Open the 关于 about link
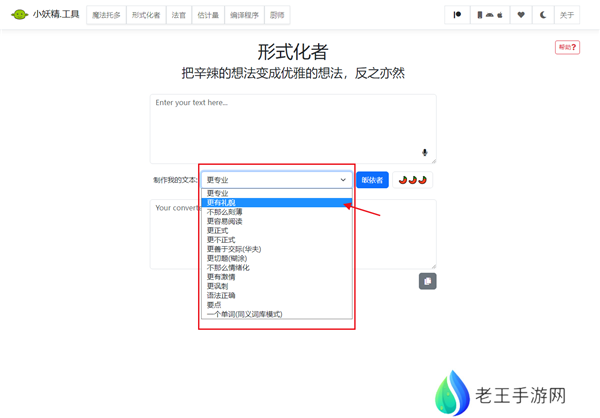 (x=567, y=15)
